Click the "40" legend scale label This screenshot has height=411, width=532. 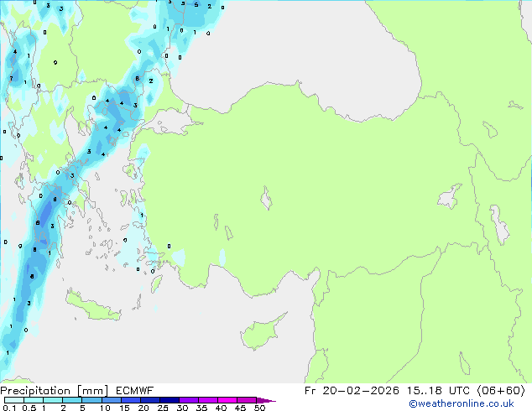pyautogui.click(x=221, y=408)
